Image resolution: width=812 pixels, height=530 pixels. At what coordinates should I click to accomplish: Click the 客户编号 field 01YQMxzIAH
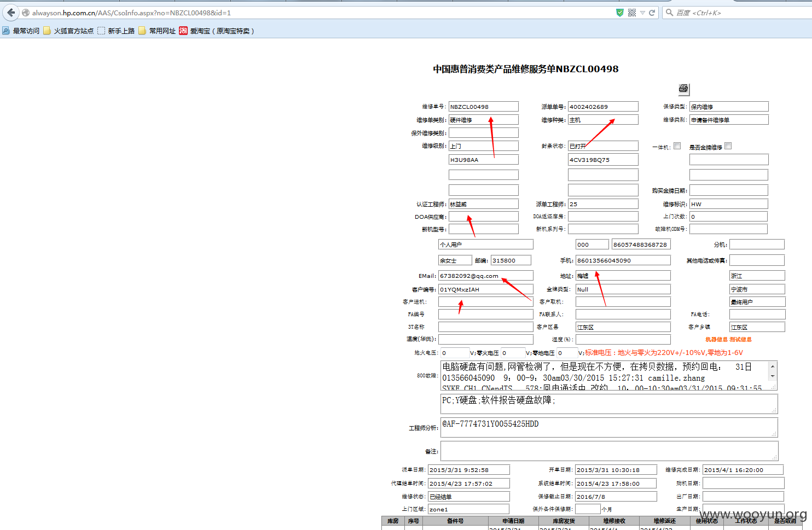point(486,289)
